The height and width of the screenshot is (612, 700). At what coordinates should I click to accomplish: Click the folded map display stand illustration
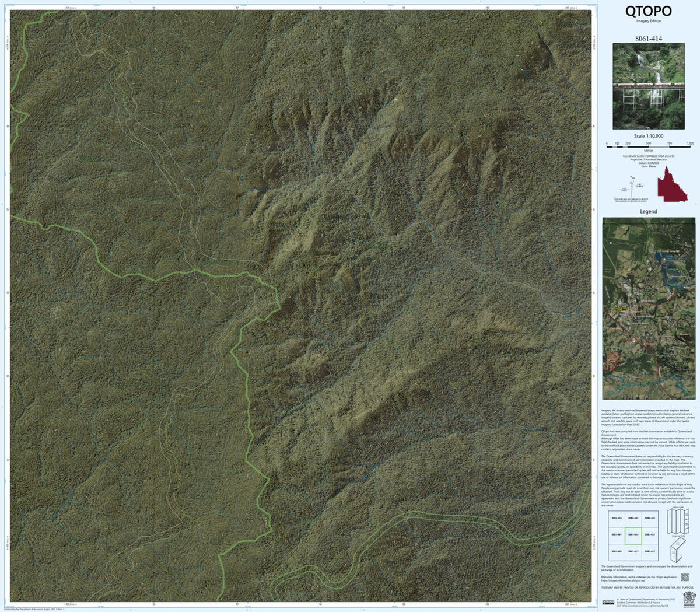click(x=678, y=550)
